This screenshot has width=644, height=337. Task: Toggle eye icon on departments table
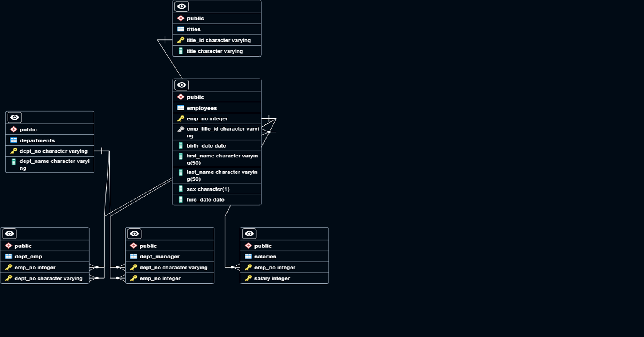tap(14, 118)
